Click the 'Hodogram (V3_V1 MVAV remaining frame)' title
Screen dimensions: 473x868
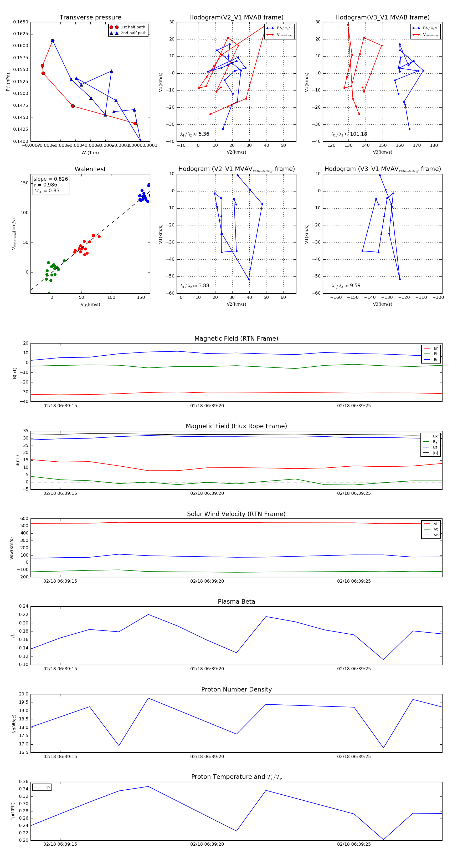pos(382,169)
